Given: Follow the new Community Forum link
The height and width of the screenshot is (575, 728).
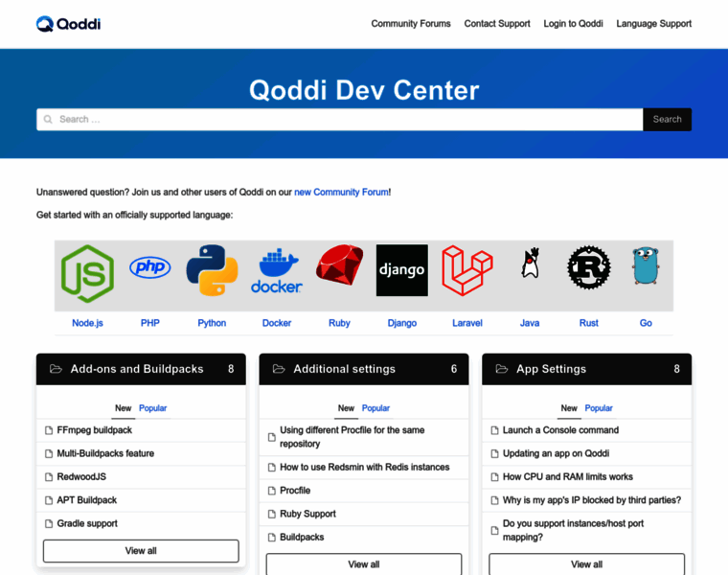Looking at the screenshot, I should [x=341, y=193].
